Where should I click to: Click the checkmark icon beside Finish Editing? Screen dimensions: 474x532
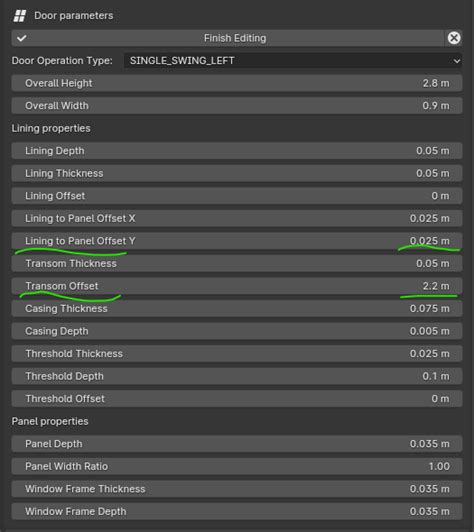pos(22,38)
